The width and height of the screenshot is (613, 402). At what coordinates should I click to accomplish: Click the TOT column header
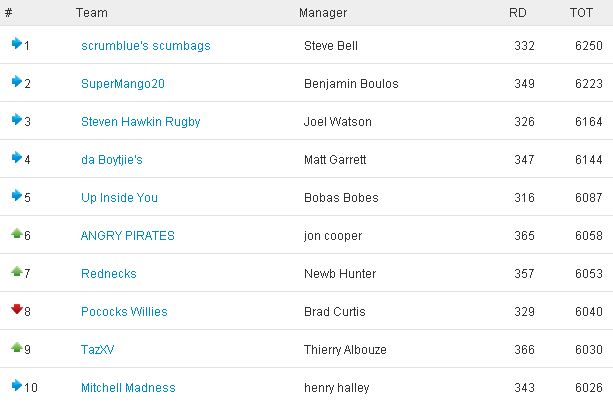point(581,13)
